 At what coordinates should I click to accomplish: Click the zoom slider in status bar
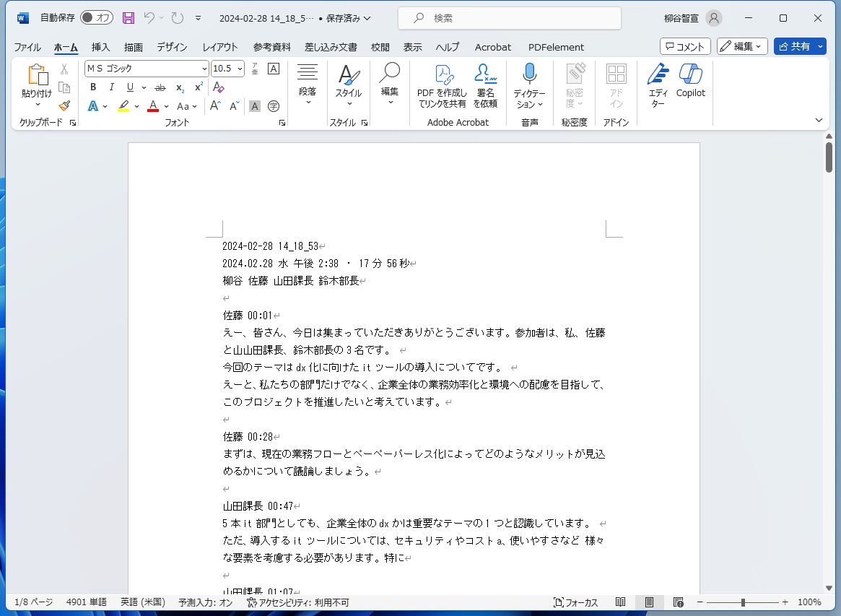coord(742,602)
